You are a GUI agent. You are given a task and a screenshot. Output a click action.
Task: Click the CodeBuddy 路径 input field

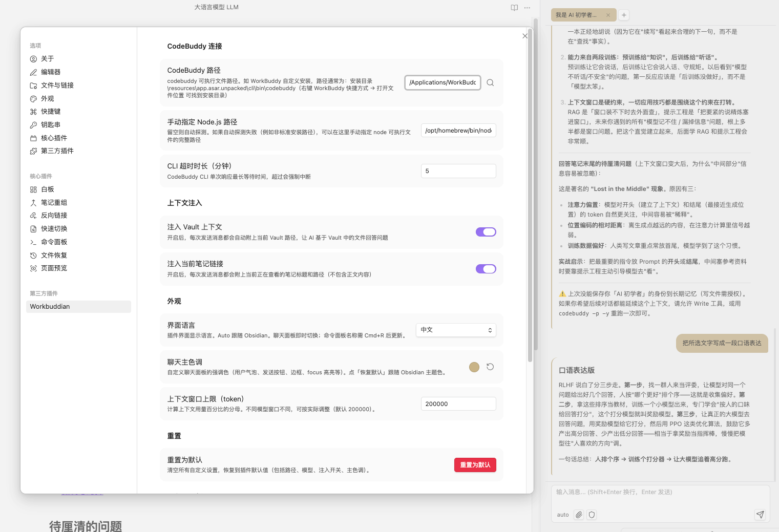click(443, 82)
